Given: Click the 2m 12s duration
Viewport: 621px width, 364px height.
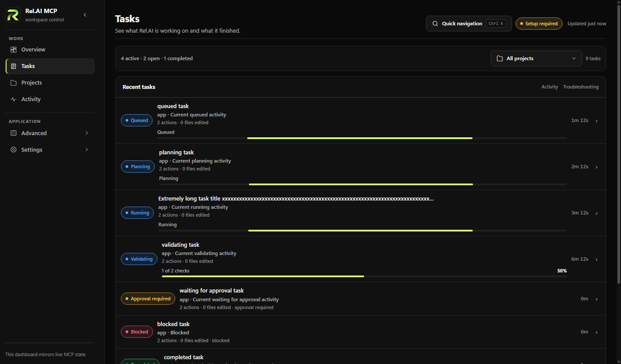Looking at the screenshot, I should (580, 167).
